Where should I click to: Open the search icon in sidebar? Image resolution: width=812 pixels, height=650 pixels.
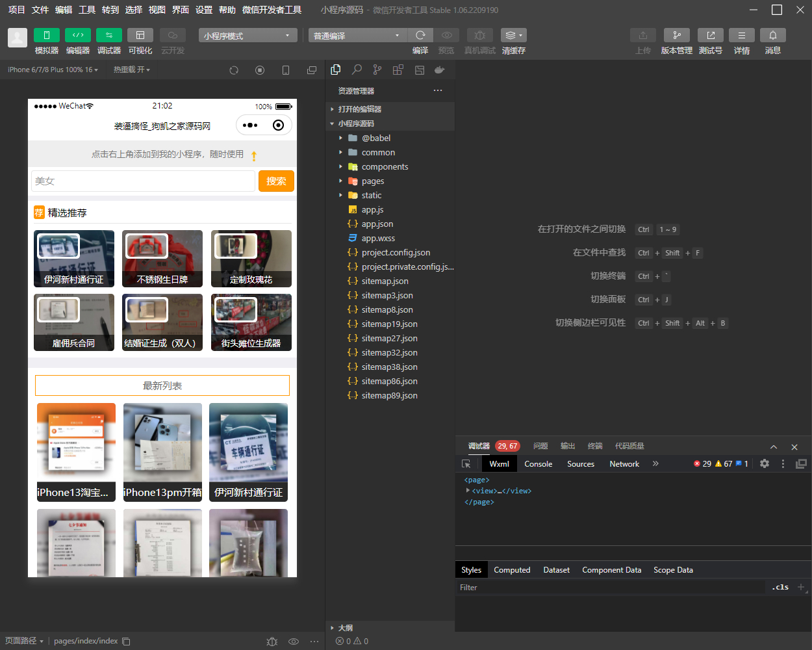(357, 70)
